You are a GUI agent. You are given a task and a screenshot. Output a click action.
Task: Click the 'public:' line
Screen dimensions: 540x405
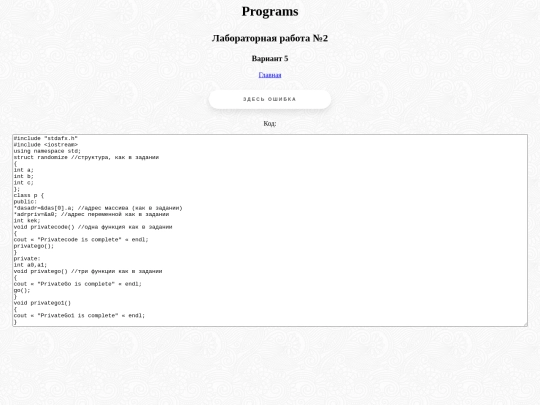click(25, 202)
